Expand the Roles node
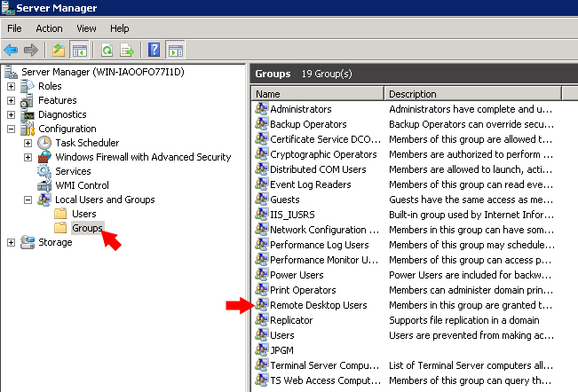 click(11, 86)
